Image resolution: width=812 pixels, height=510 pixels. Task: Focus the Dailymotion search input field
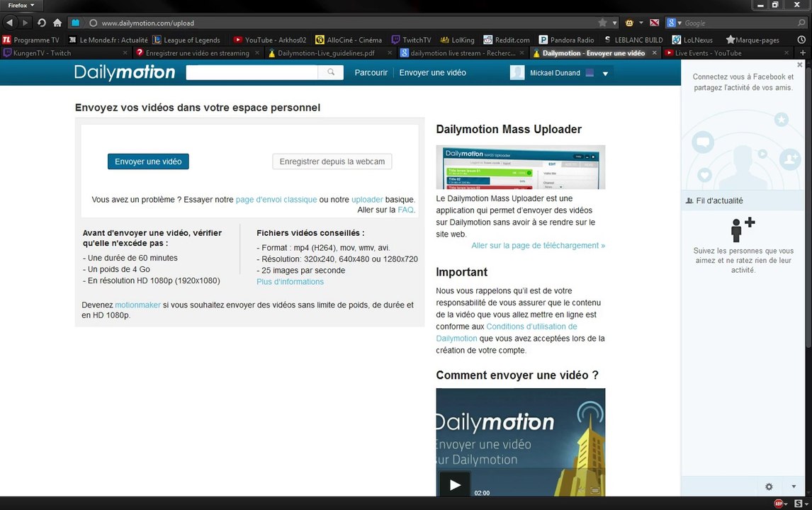click(x=252, y=72)
